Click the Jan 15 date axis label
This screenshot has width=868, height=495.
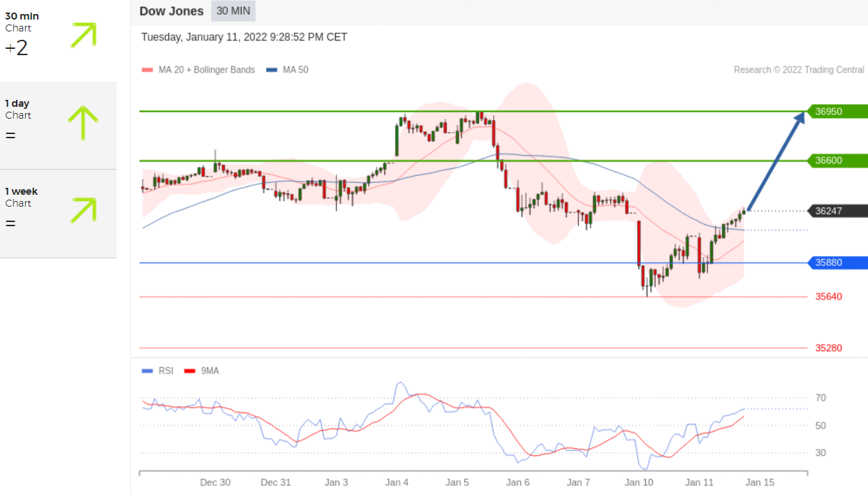(x=760, y=482)
